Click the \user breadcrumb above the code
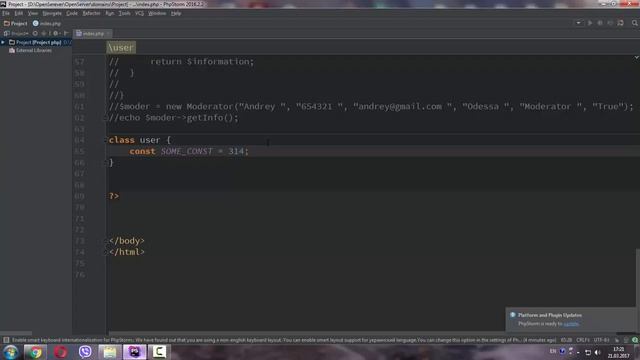The image size is (640, 360). pos(121,48)
